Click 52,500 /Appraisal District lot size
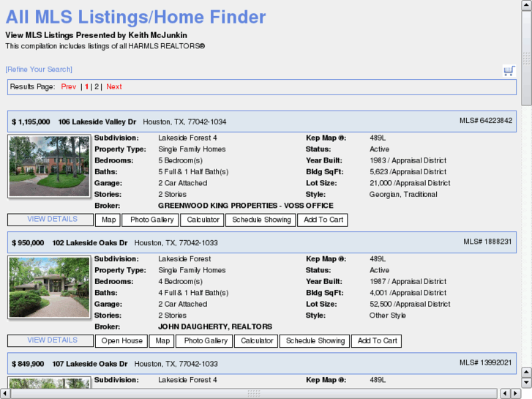The width and height of the screenshot is (532, 399). [410, 304]
